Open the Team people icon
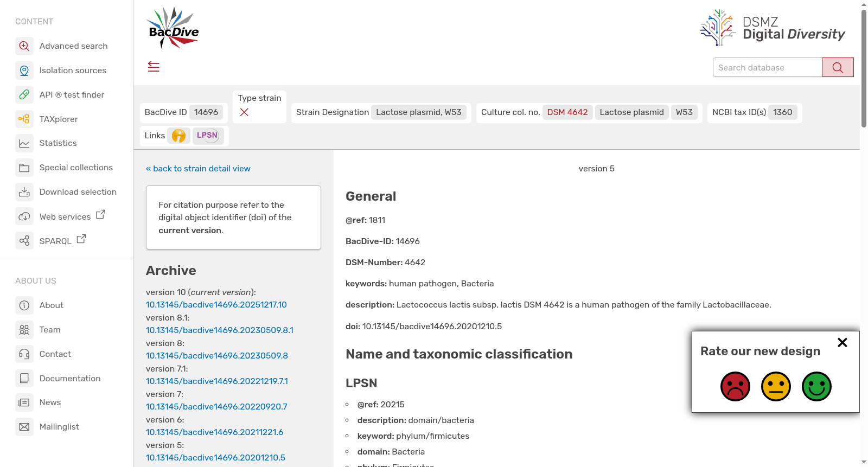Viewport: 868px width, 467px height. pos(24,330)
